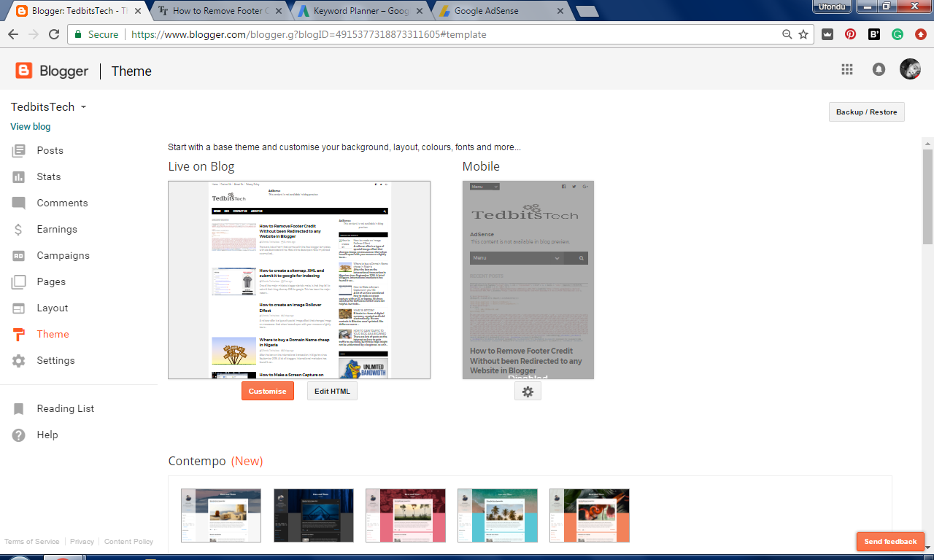Click the Customise button
934x560 pixels.
coord(268,392)
